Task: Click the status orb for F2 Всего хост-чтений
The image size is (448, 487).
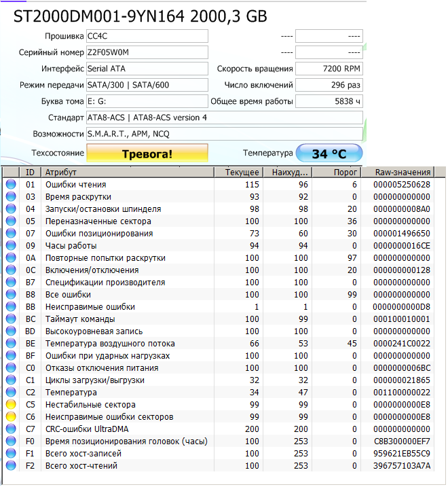Action: (x=11, y=466)
